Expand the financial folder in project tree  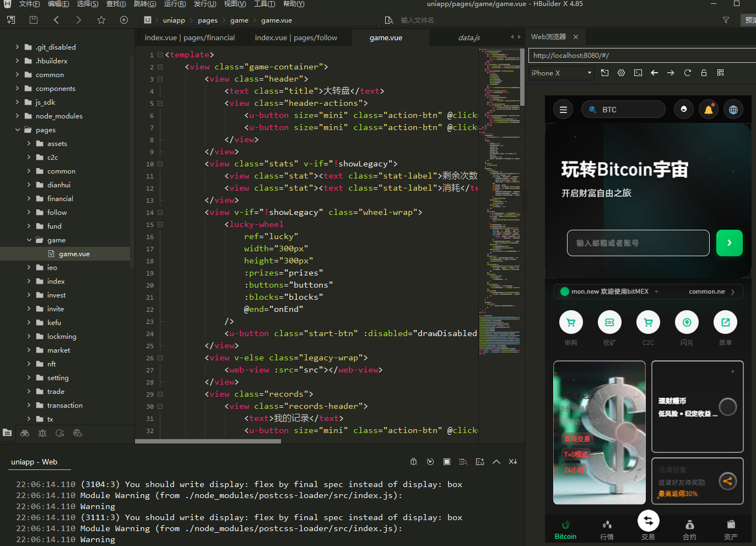coord(29,198)
